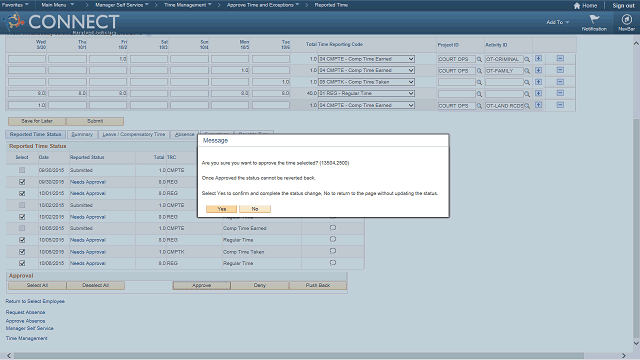Open the NavBar compass icon
Screen dimensions: 640x360
pos(627,19)
